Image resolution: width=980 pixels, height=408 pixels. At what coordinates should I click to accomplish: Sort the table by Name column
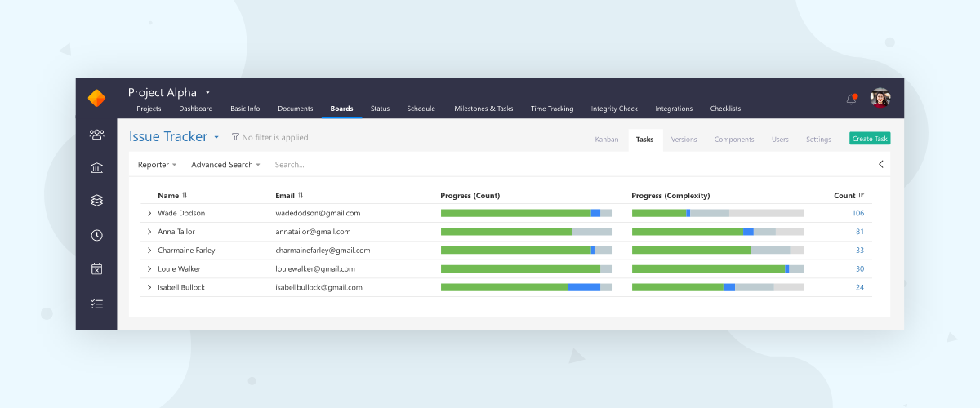tap(172, 196)
